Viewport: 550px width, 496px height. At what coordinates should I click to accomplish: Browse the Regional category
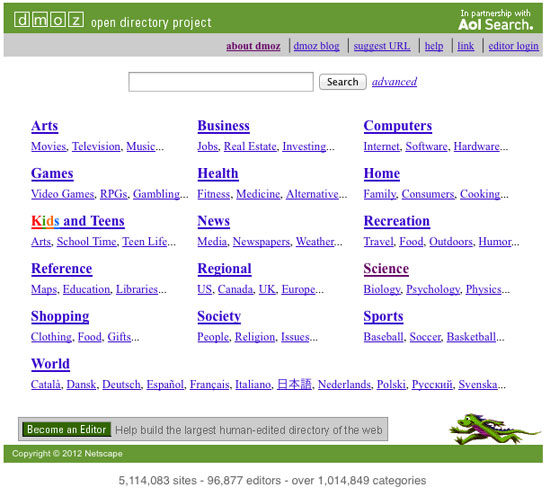coord(224,269)
